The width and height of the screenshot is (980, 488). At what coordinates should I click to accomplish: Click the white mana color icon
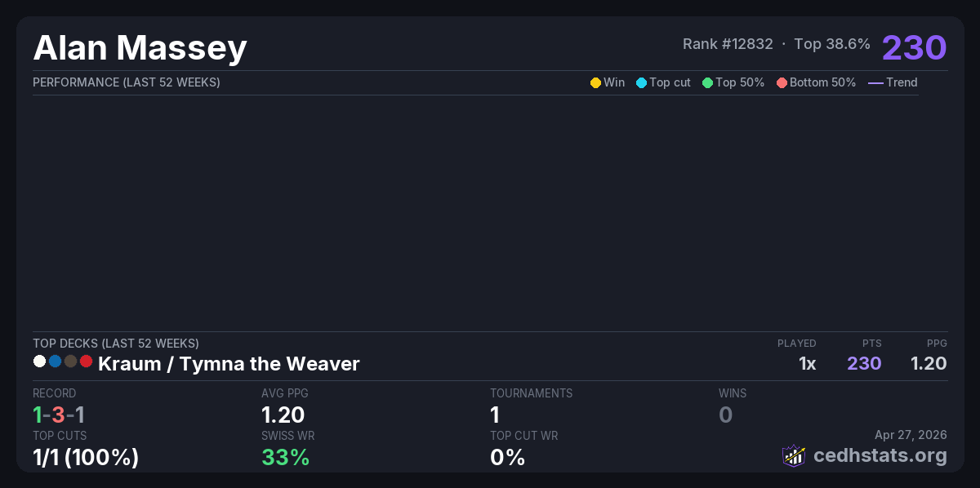coord(39,362)
